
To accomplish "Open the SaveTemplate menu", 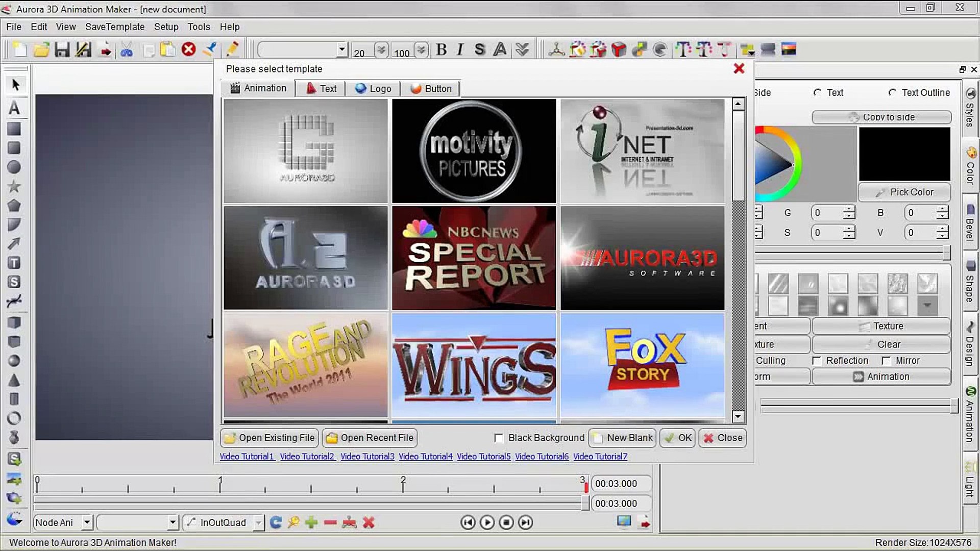I will tap(114, 27).
